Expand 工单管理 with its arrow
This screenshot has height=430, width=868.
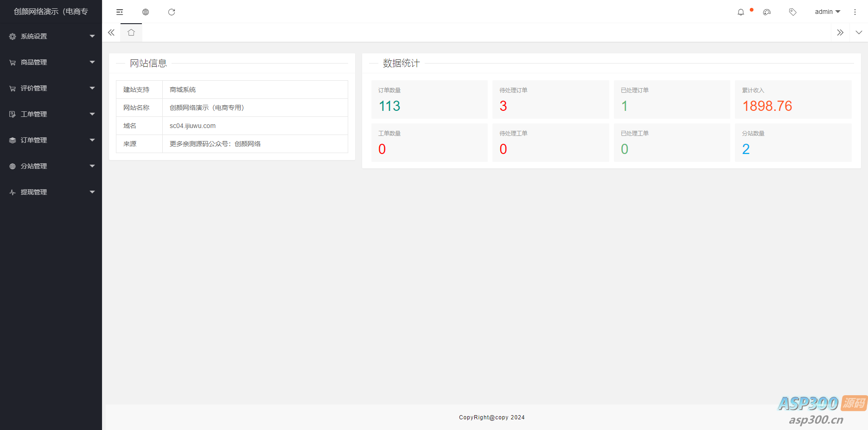[x=92, y=114]
